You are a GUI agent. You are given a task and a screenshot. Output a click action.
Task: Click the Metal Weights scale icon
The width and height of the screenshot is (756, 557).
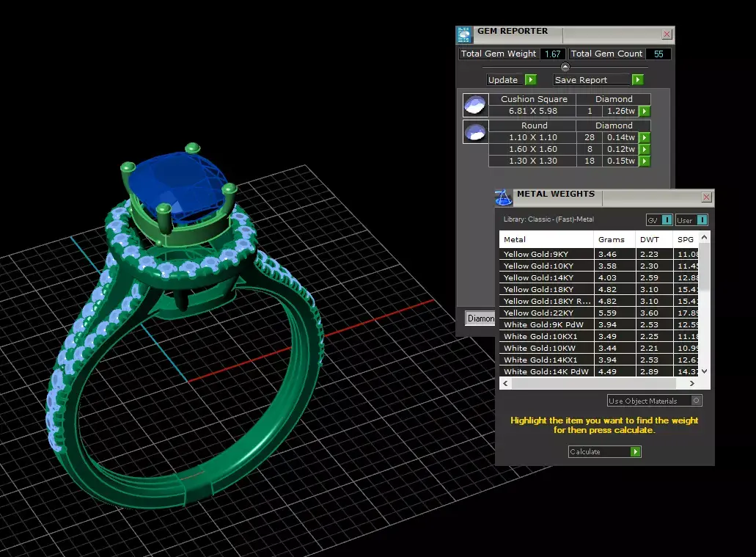pyautogui.click(x=503, y=197)
